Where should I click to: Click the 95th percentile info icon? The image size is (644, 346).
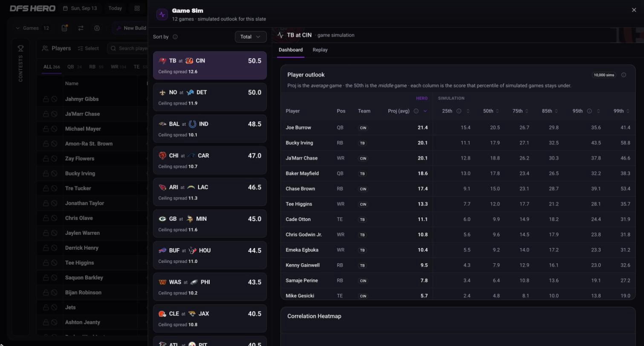coord(589,111)
